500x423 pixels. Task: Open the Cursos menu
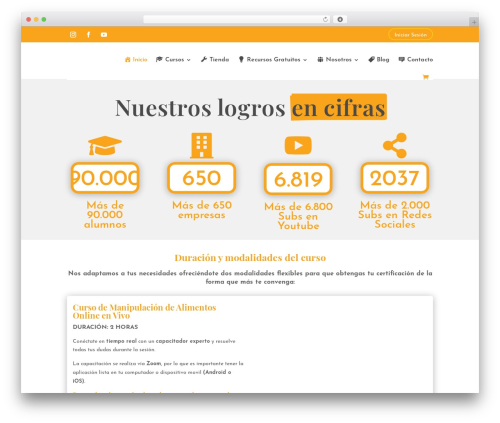pyautogui.click(x=173, y=60)
